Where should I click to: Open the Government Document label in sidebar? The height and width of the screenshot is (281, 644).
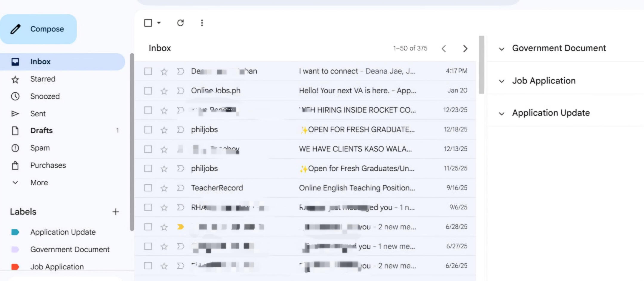click(70, 249)
